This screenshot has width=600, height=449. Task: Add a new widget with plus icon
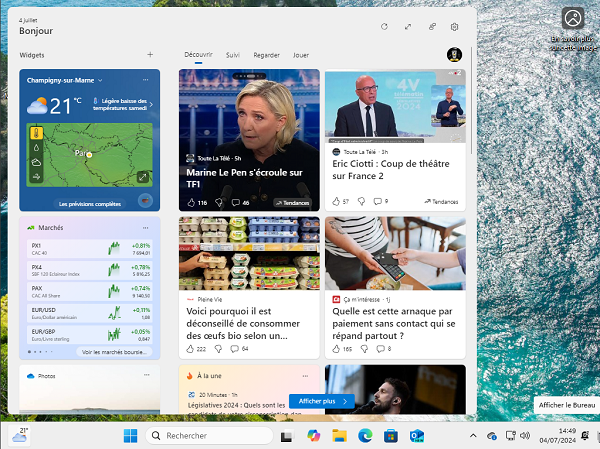150,55
